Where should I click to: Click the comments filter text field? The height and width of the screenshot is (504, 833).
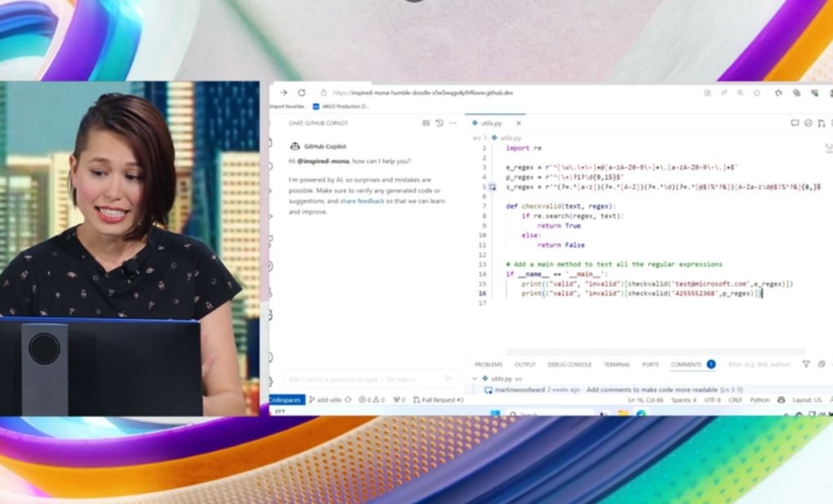coord(760,364)
